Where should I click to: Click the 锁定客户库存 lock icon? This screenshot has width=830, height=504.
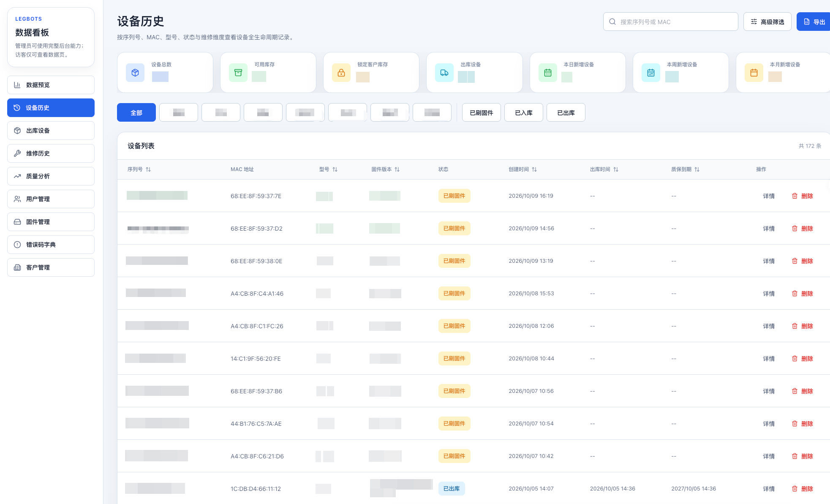pos(341,73)
